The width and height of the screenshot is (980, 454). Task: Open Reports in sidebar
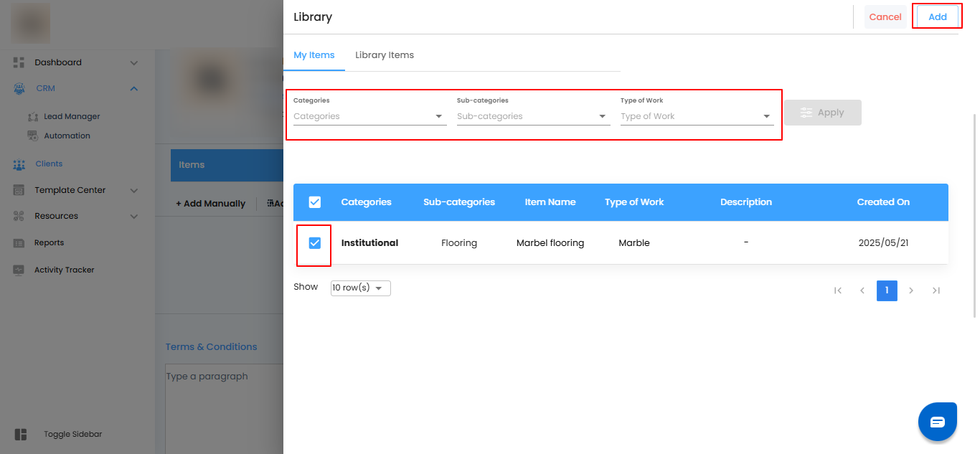point(49,243)
